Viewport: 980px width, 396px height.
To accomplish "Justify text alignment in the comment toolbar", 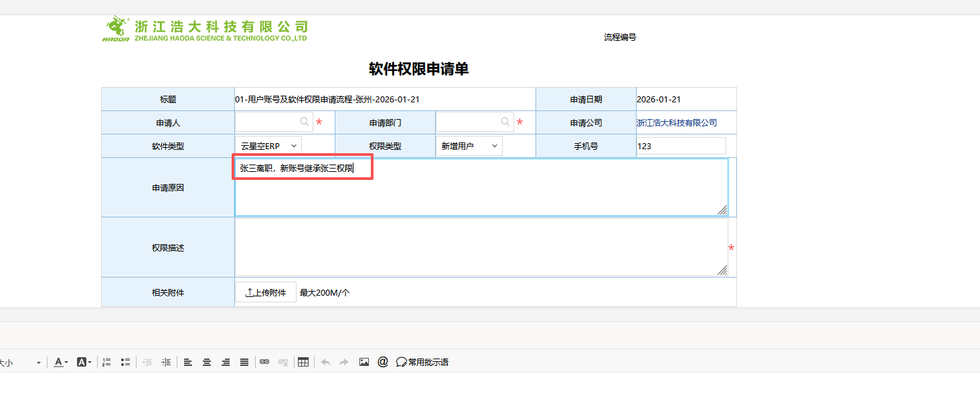I will pyautogui.click(x=244, y=362).
